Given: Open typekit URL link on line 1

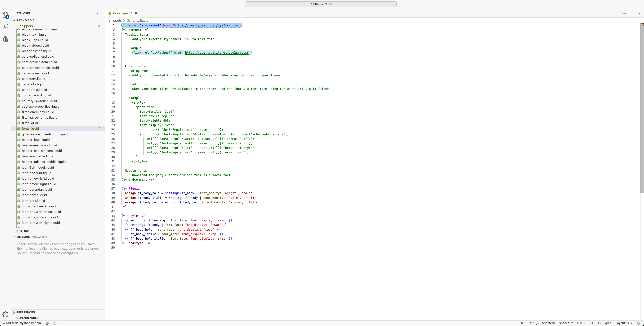Looking at the screenshot, I should 206,25.
